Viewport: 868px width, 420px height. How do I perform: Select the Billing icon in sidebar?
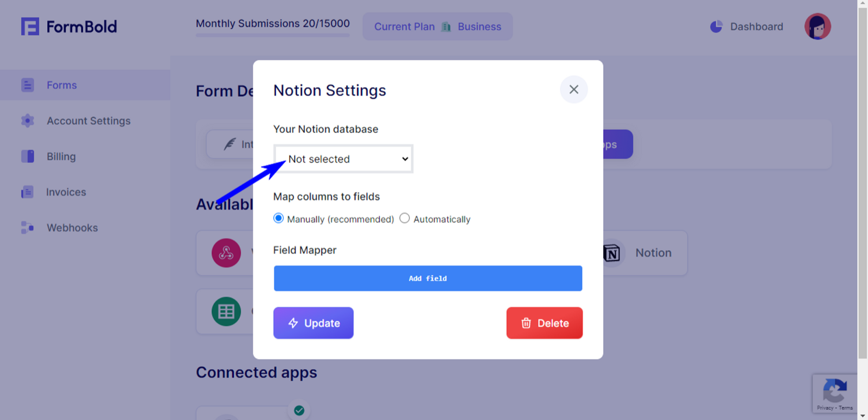(28, 156)
